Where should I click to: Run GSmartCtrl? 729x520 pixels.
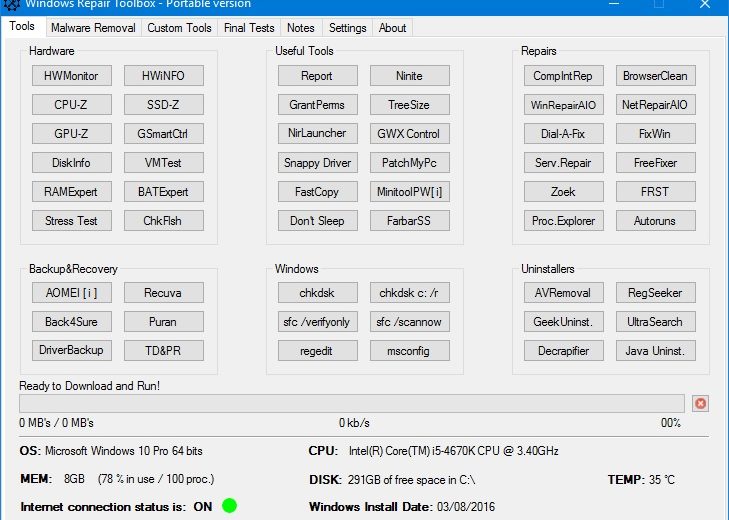pos(164,133)
